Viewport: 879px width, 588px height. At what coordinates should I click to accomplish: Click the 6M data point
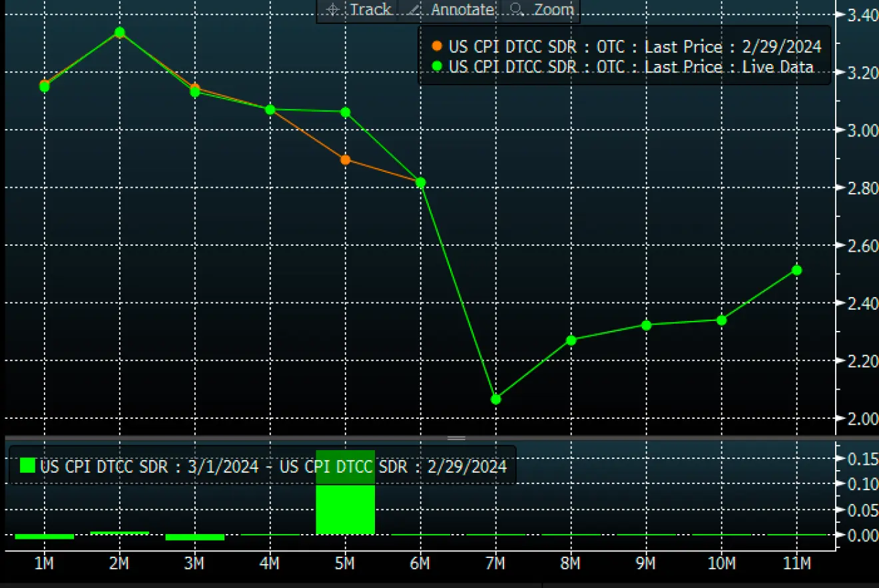tap(421, 182)
